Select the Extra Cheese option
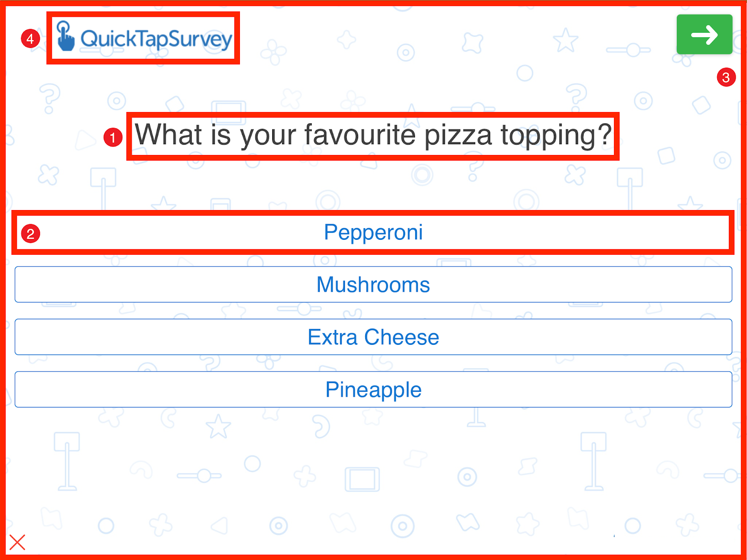747x560 pixels. pos(373,337)
